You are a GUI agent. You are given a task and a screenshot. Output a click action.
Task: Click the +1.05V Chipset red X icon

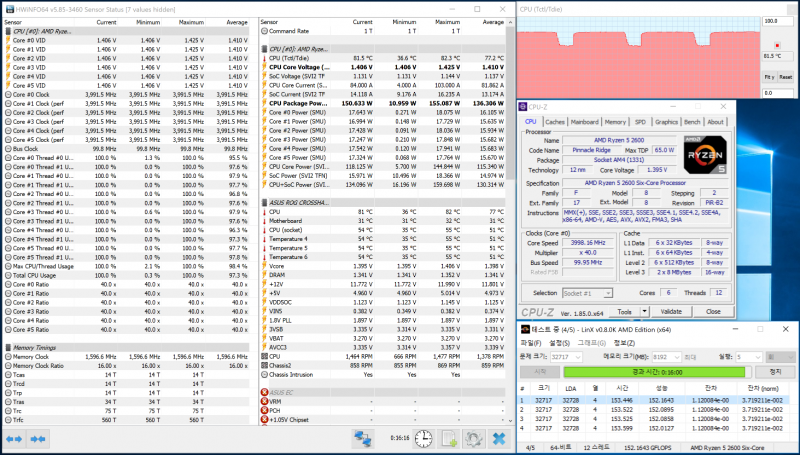click(x=264, y=420)
